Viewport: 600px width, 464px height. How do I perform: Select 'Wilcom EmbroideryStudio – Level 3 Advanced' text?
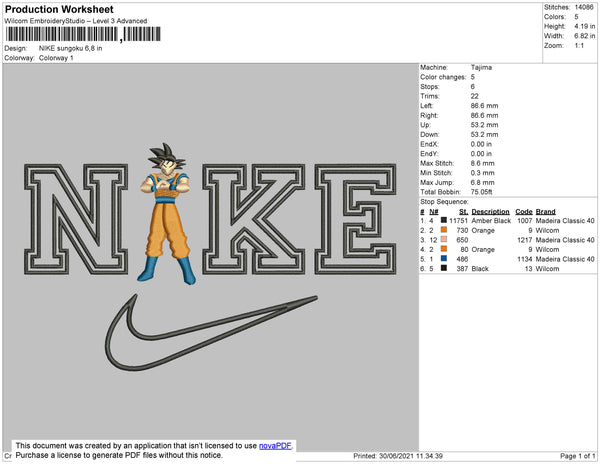(76, 21)
